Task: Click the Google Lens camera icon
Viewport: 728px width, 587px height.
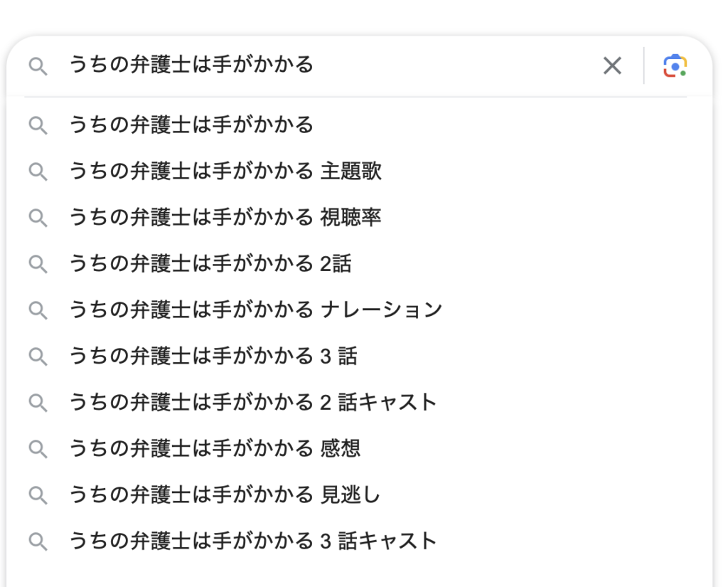Action: click(x=675, y=66)
